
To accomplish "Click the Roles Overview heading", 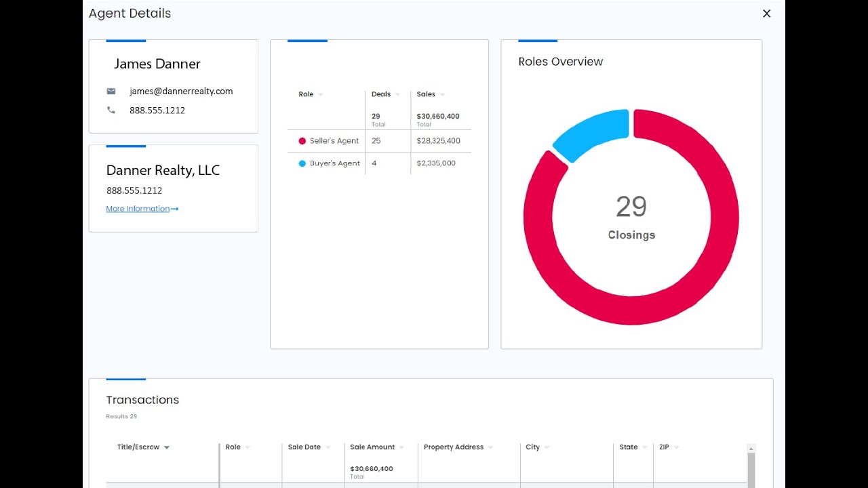I will [561, 62].
